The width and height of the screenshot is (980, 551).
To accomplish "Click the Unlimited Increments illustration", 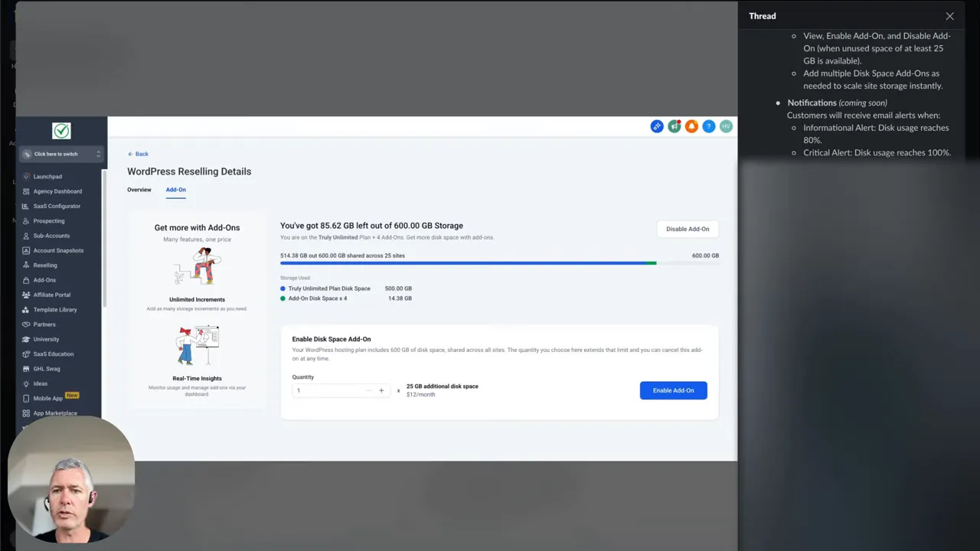I will pos(198,266).
